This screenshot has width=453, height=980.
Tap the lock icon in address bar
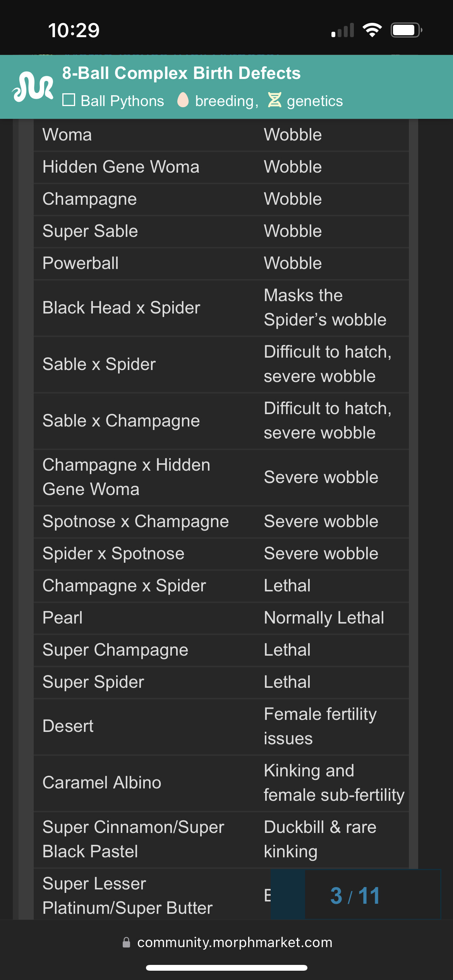(126, 942)
